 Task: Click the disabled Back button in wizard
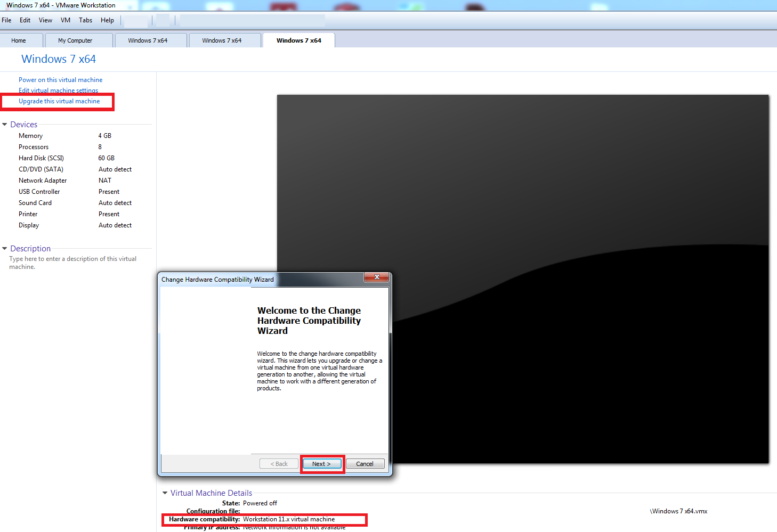(279, 464)
